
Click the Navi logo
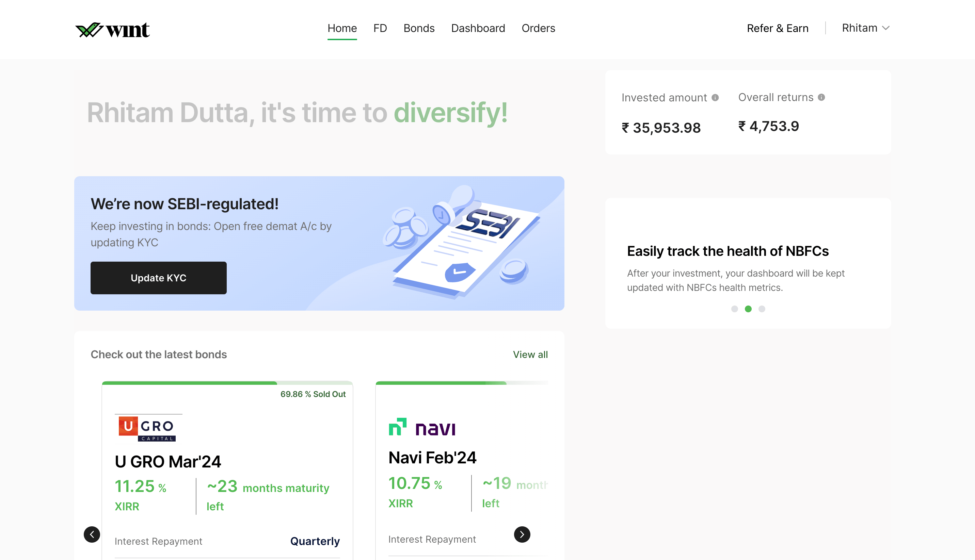coord(422,427)
